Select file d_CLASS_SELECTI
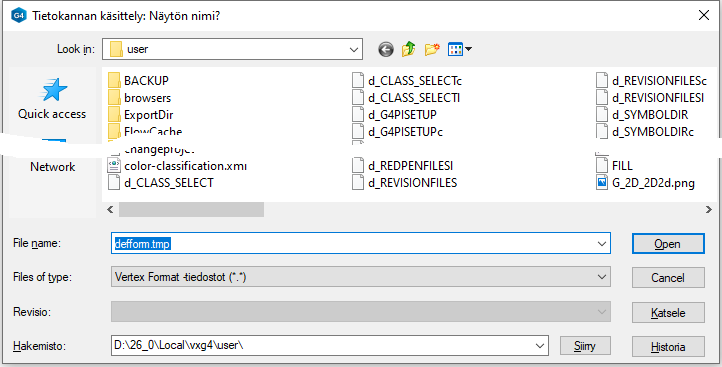 click(x=406, y=98)
